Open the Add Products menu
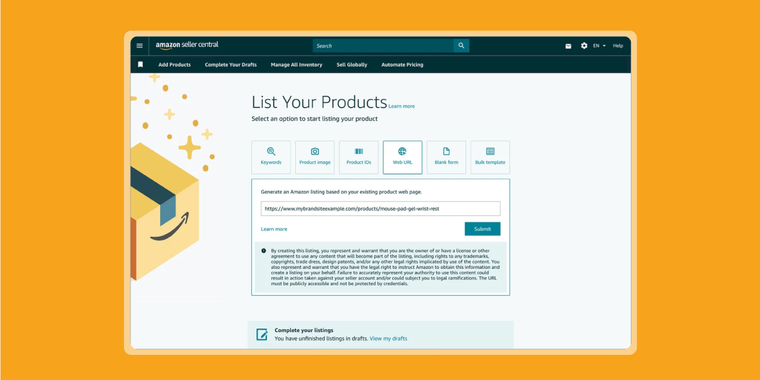The image size is (760, 380). 174,64
